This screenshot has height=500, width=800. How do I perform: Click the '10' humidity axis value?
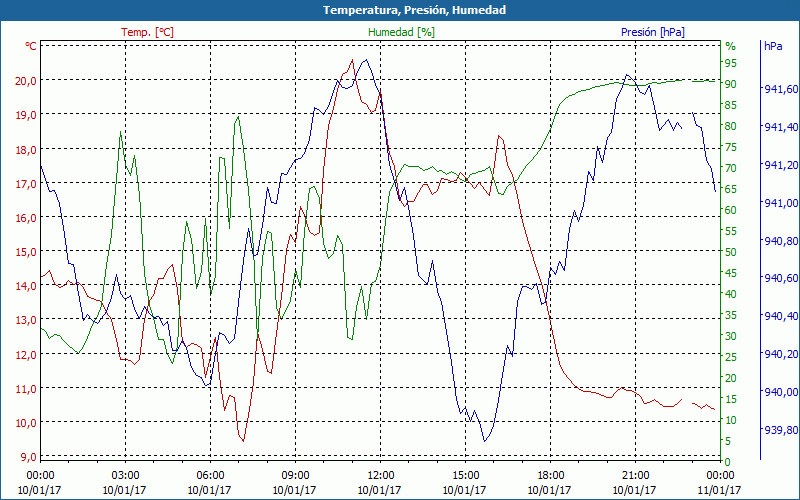point(731,420)
